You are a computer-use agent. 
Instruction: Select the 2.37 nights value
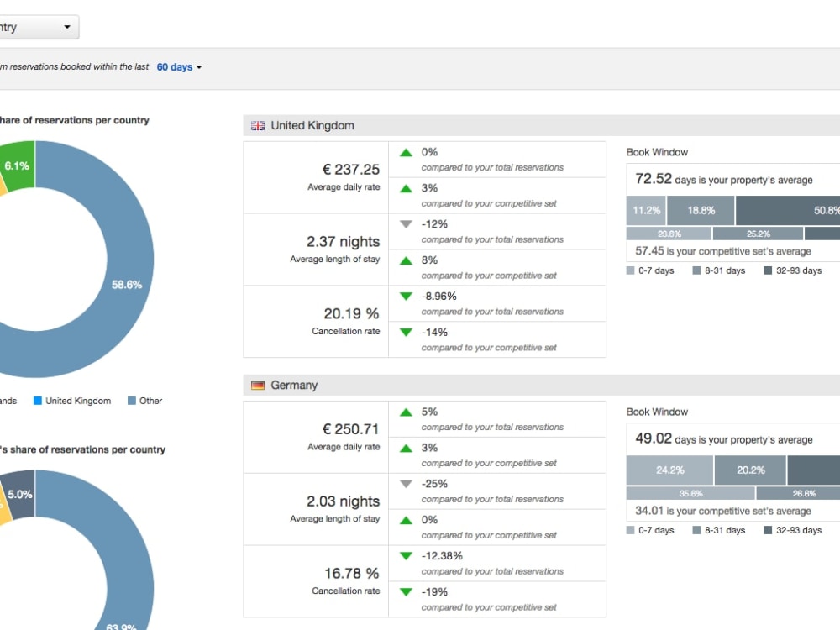(343, 242)
